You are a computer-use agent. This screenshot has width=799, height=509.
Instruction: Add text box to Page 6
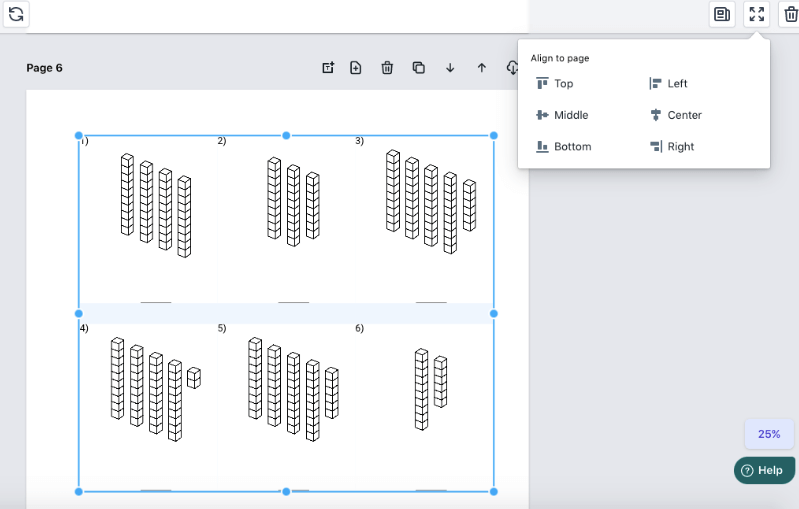[x=328, y=67]
